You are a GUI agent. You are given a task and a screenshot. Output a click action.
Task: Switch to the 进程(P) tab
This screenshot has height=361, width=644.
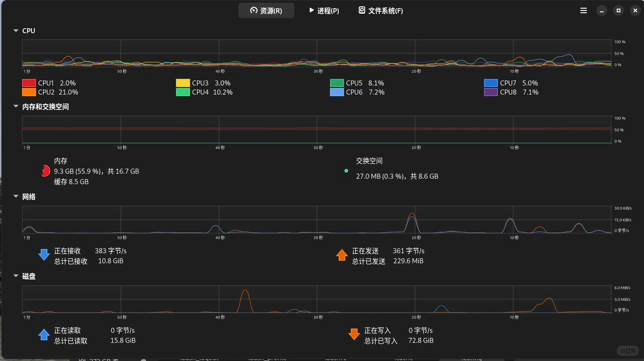click(x=323, y=10)
